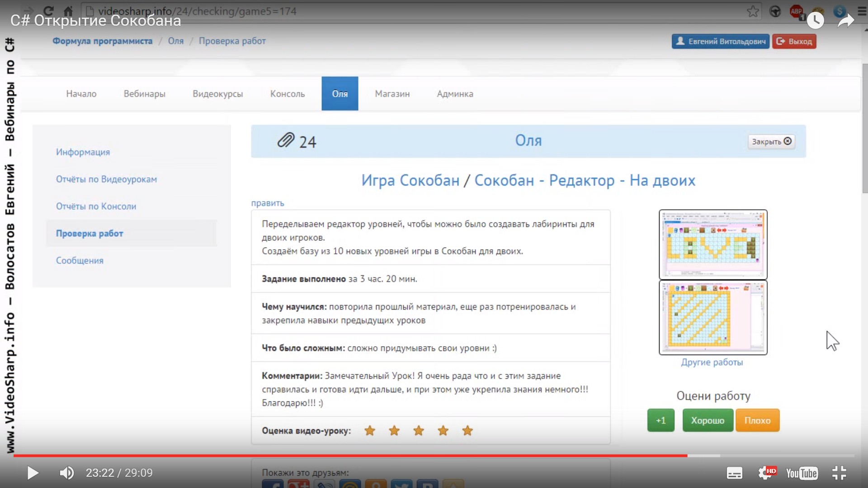This screenshot has width=868, height=488.
Task: Give the work a +1
Action: pyautogui.click(x=661, y=421)
